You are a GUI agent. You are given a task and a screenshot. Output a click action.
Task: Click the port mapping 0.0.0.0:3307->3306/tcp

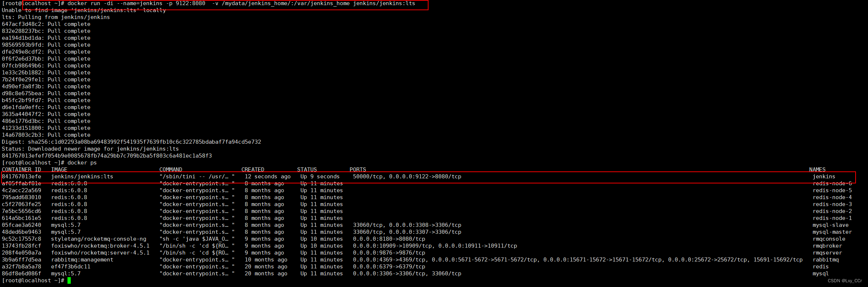point(425,232)
